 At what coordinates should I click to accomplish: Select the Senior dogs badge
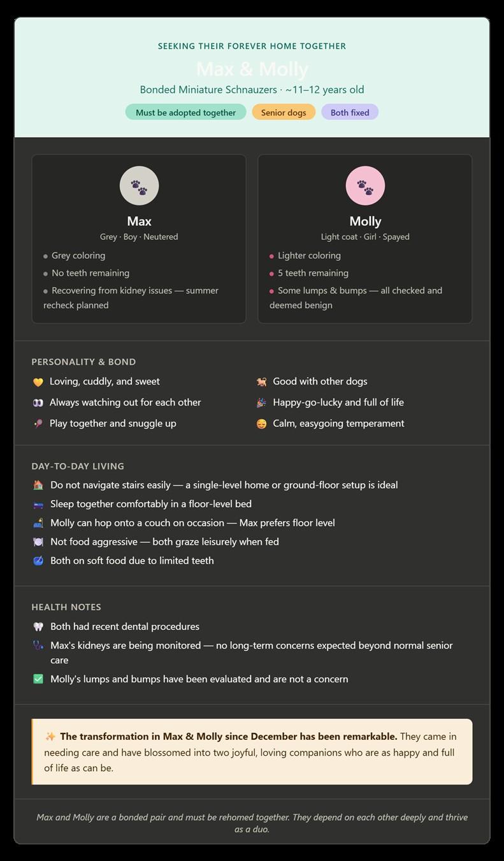284,112
